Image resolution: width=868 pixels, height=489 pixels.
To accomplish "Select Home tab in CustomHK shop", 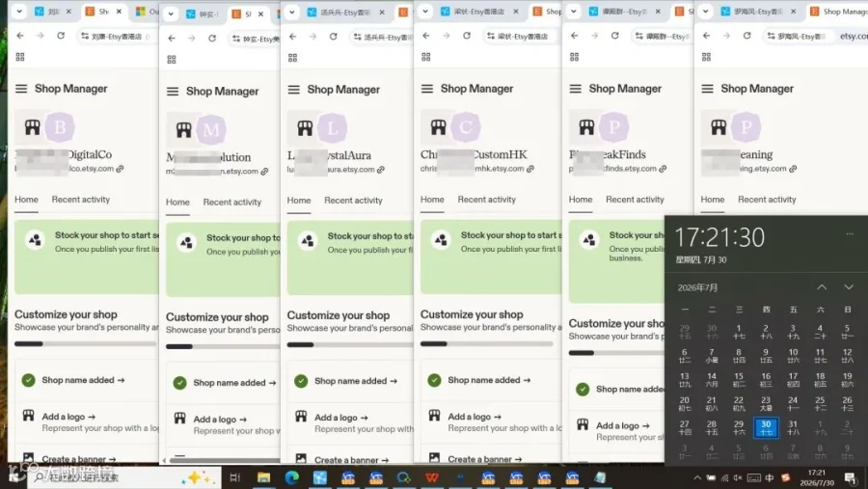I will pos(432,200).
